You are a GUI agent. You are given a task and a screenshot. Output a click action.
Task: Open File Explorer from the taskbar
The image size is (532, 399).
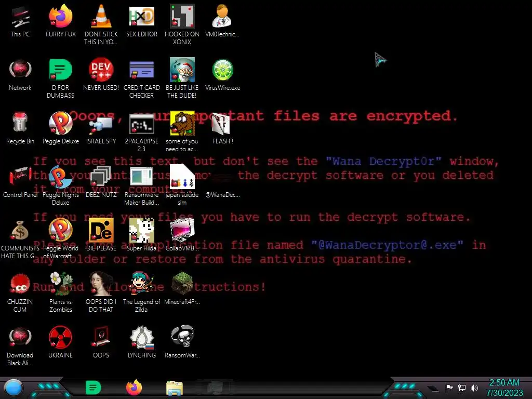[175, 388]
